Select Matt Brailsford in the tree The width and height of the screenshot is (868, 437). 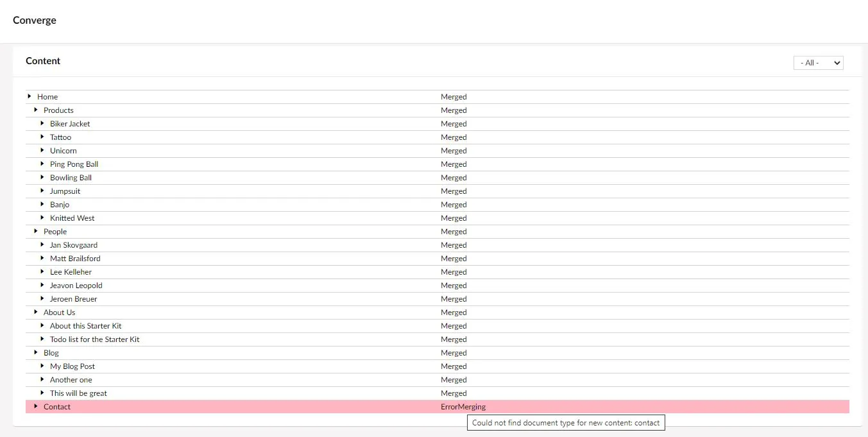click(x=75, y=259)
